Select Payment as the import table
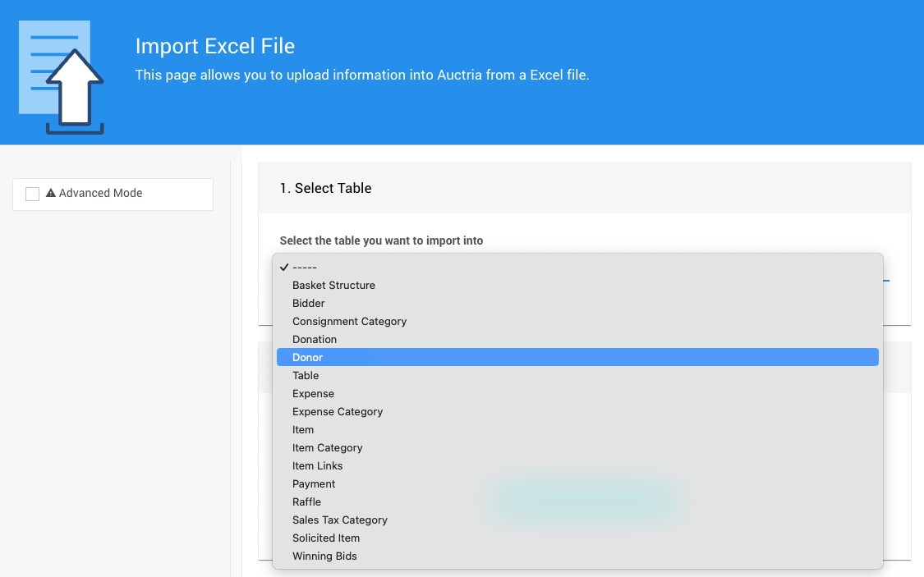The image size is (924, 577). [x=314, y=483]
